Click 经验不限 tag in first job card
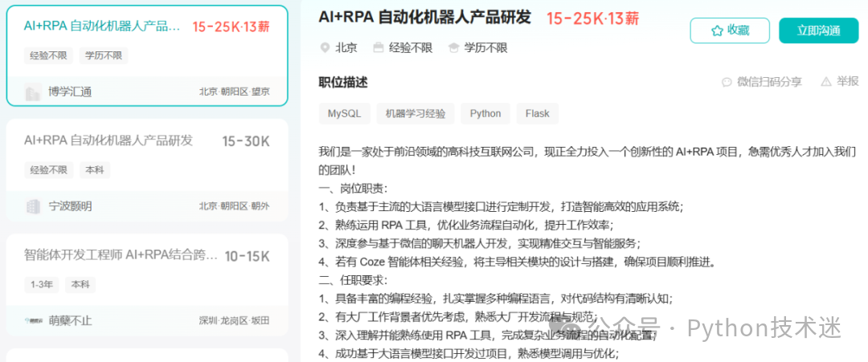Viewport: 868px width, 362px height. (x=48, y=55)
